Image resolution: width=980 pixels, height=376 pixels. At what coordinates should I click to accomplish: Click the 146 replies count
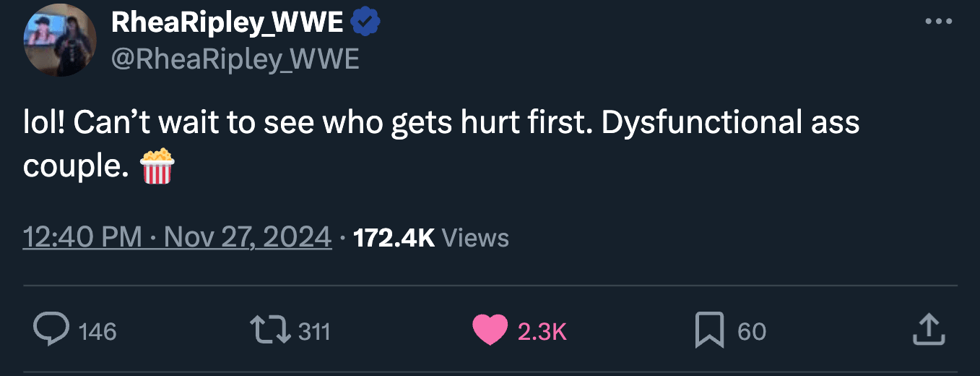(x=97, y=331)
